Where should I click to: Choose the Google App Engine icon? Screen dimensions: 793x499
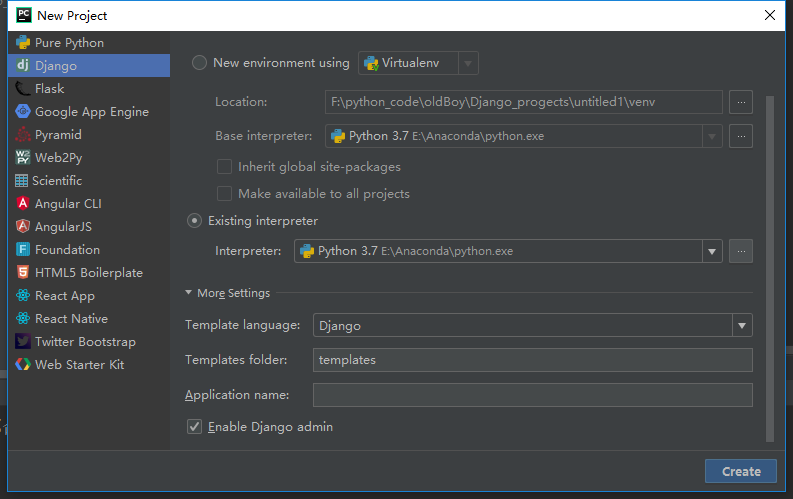click(x=24, y=112)
